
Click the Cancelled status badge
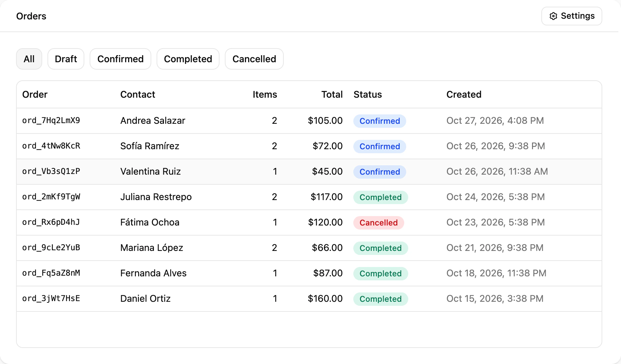tap(378, 222)
